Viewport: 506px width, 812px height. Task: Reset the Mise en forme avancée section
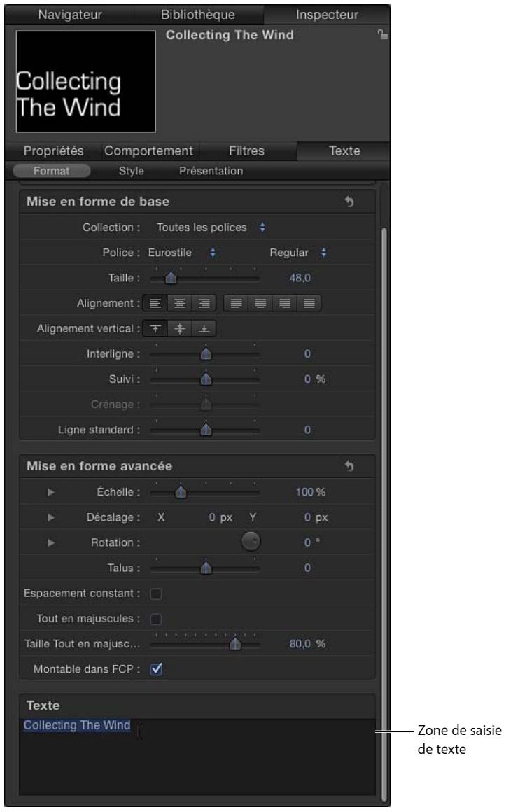(x=350, y=466)
